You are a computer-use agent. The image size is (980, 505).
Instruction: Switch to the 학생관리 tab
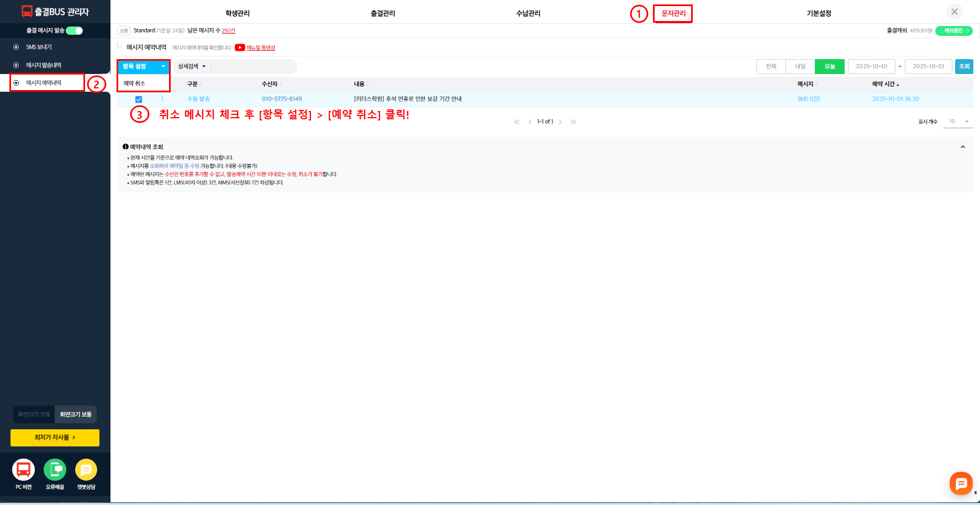238,13
